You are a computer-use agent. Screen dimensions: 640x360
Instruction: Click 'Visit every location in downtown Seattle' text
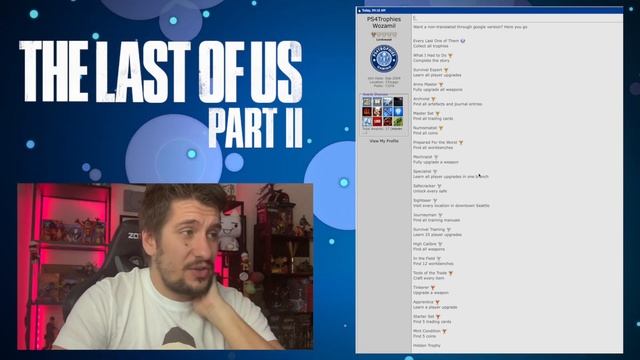[451, 206]
